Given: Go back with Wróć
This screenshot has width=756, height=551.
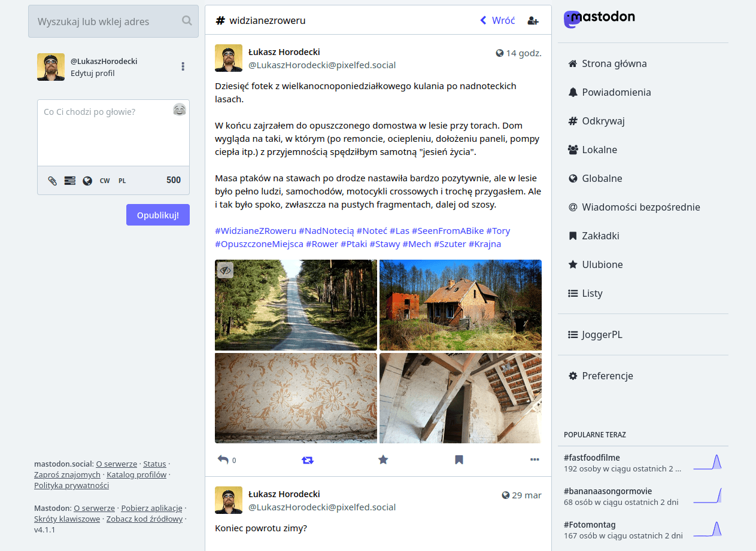Looking at the screenshot, I should coord(497,20).
